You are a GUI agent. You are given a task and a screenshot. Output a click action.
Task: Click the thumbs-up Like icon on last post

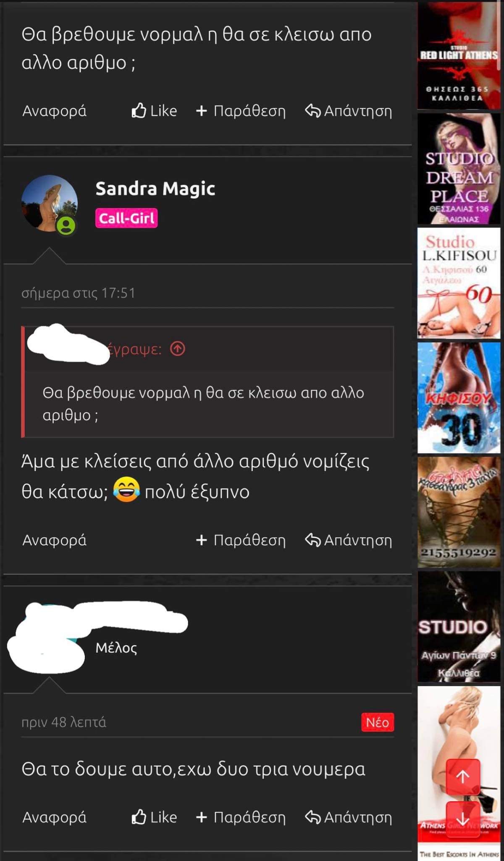pyautogui.click(x=139, y=817)
